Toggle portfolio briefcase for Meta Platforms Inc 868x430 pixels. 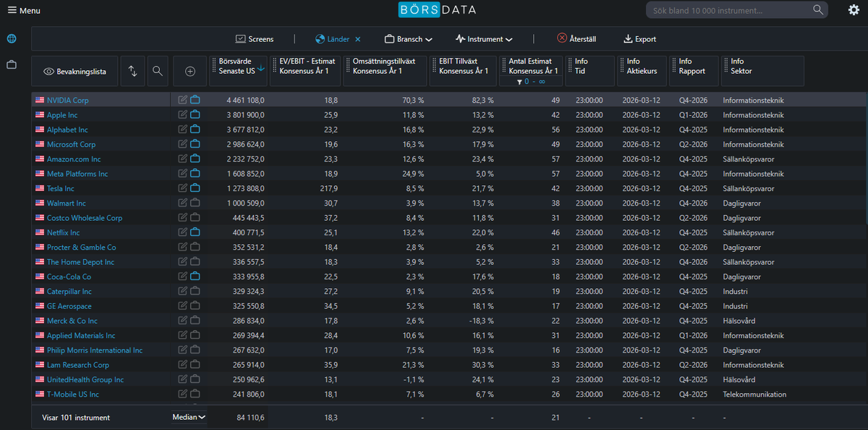195,174
